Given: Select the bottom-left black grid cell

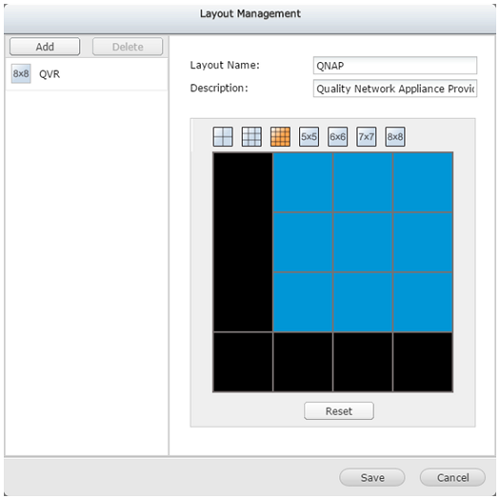Looking at the screenshot, I should [243, 362].
